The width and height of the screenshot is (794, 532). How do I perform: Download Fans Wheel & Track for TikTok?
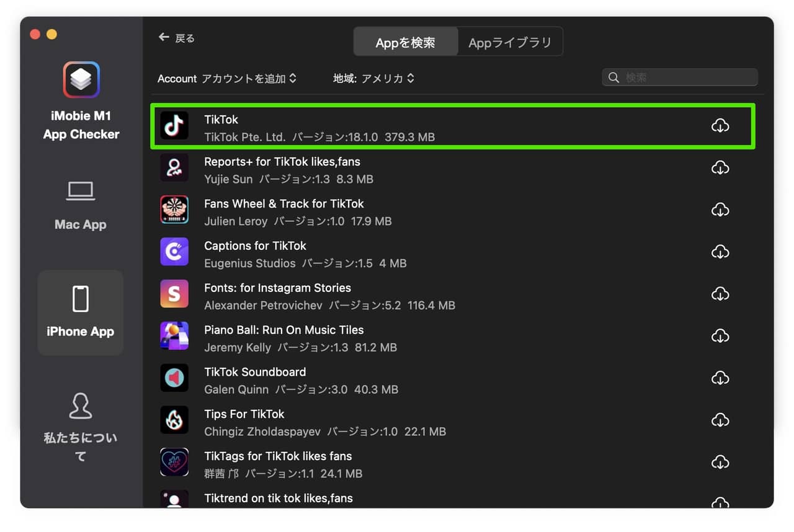pyautogui.click(x=720, y=210)
